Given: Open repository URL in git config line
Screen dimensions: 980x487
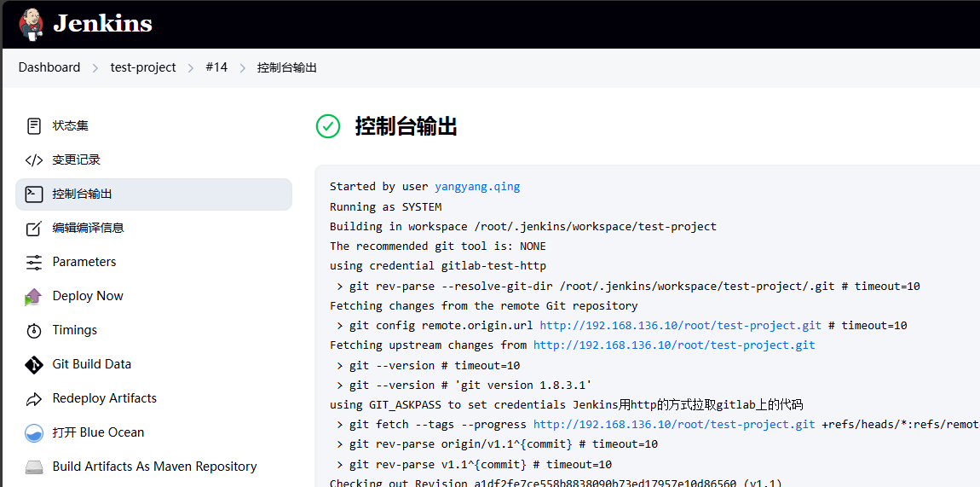Looking at the screenshot, I should coord(681,326).
